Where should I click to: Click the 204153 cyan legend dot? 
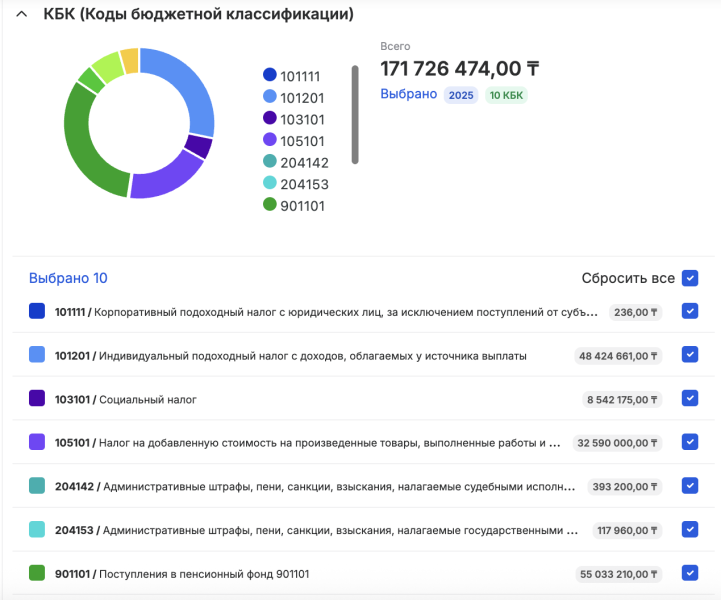pyautogui.click(x=269, y=184)
